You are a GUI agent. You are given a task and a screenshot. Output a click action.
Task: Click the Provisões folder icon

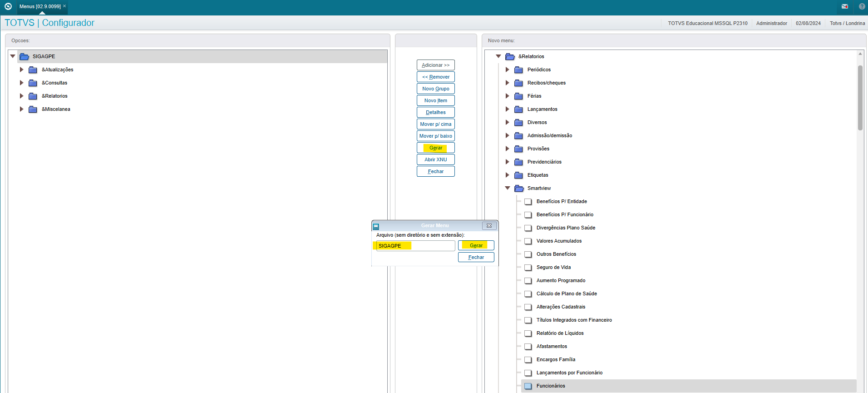tap(518, 149)
